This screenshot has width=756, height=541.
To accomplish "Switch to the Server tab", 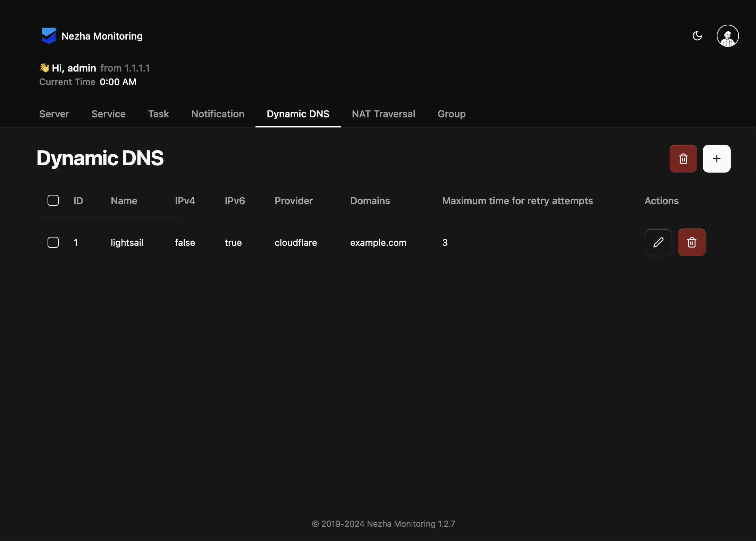I will point(54,114).
